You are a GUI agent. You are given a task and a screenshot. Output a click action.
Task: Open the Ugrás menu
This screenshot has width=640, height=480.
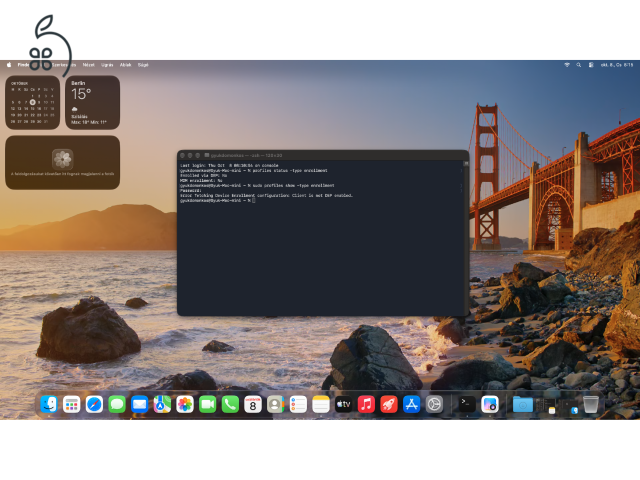(x=107, y=65)
